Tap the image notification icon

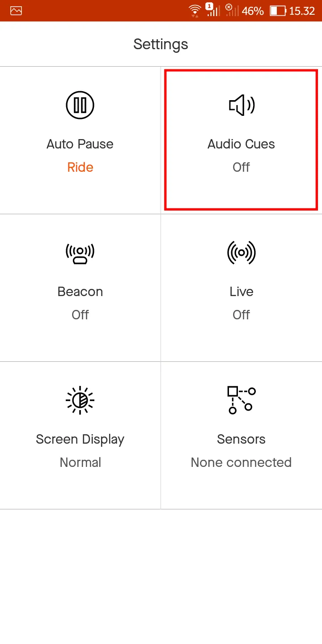[x=16, y=11]
